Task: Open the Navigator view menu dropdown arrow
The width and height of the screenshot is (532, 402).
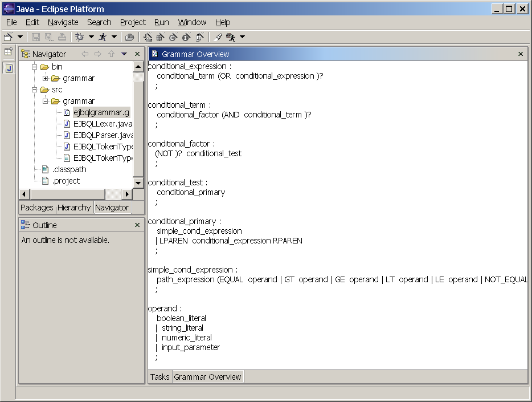Action: click(x=124, y=54)
